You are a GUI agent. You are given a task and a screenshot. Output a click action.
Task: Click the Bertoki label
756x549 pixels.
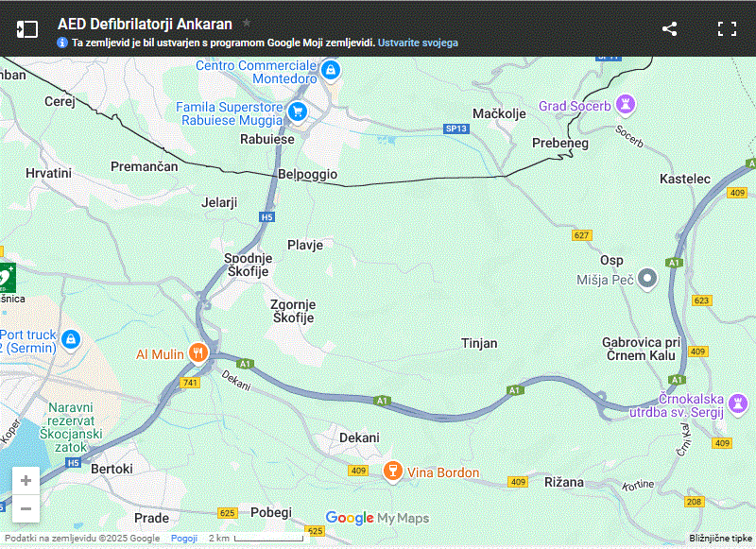pos(112,469)
